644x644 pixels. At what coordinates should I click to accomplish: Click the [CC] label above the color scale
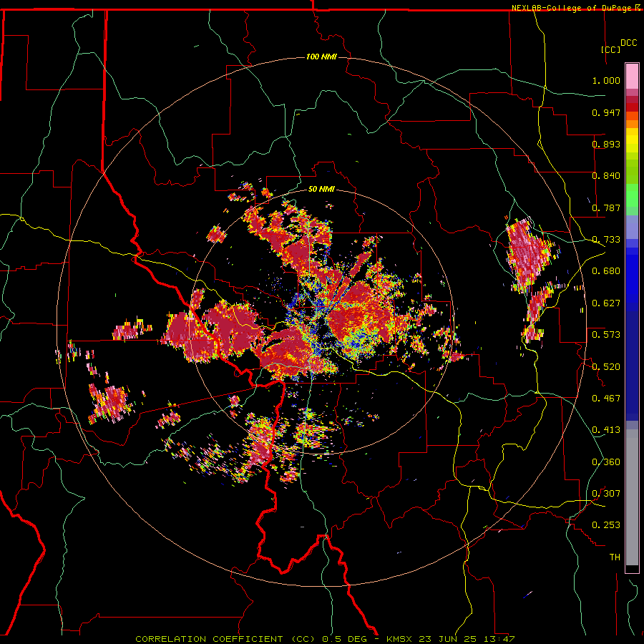[x=611, y=49]
